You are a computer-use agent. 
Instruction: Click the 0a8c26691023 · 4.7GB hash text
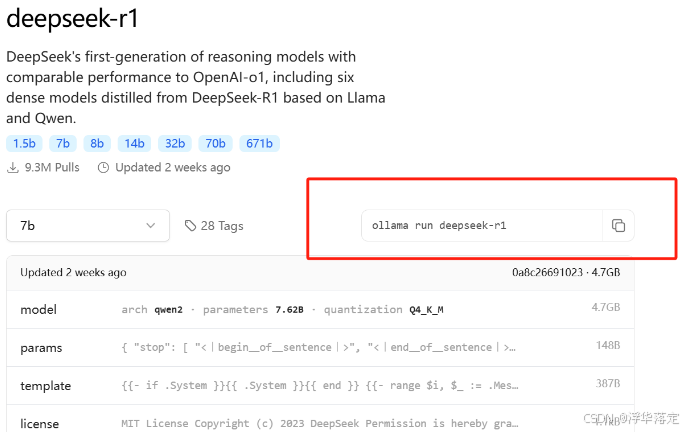tap(566, 273)
